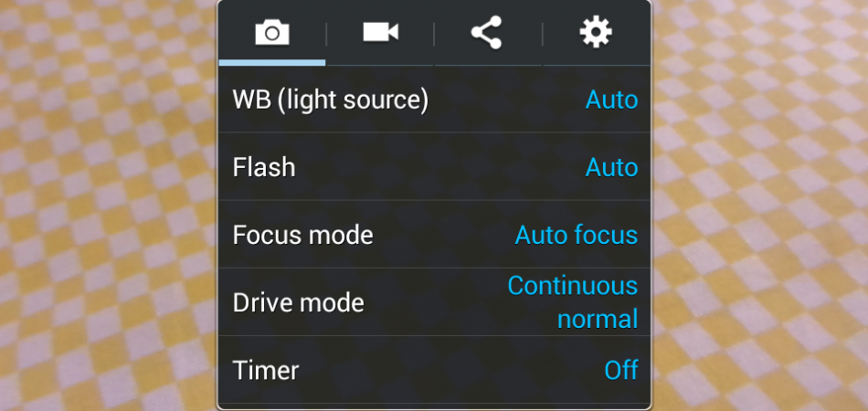Viewport: 868px width, 411px height.
Task: Click the divider between video and share tabs
Action: click(x=434, y=34)
